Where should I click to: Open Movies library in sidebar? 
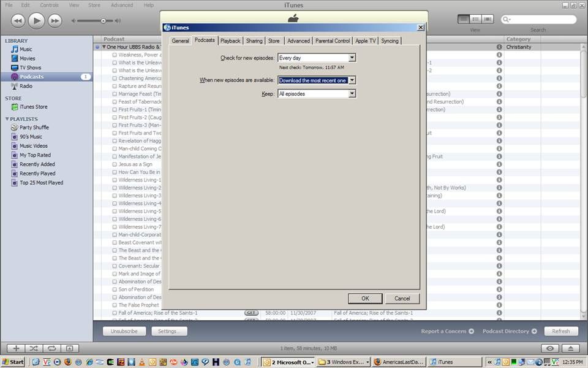click(27, 58)
